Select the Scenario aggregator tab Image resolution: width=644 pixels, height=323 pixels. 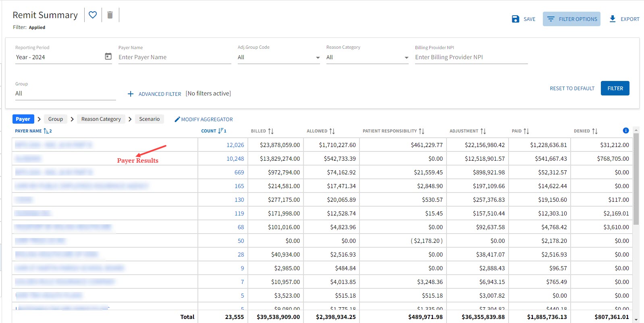(x=149, y=119)
